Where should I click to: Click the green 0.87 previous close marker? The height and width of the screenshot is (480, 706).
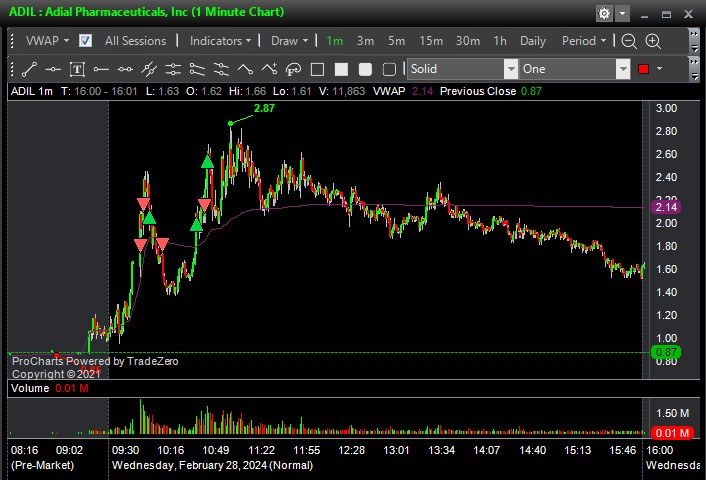[x=666, y=352]
